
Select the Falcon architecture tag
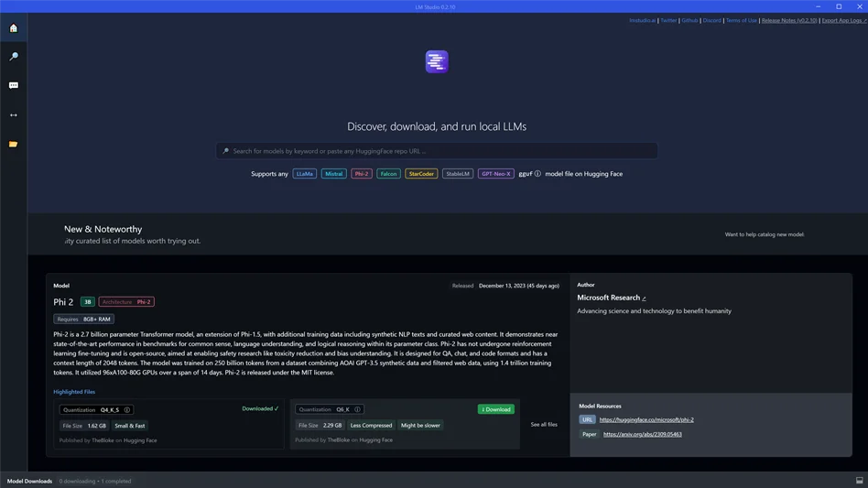[x=388, y=174]
